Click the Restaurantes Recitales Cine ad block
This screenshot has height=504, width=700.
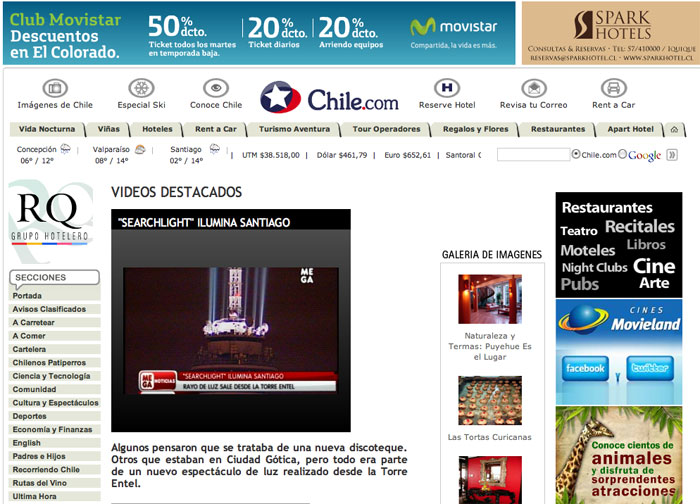tap(619, 245)
